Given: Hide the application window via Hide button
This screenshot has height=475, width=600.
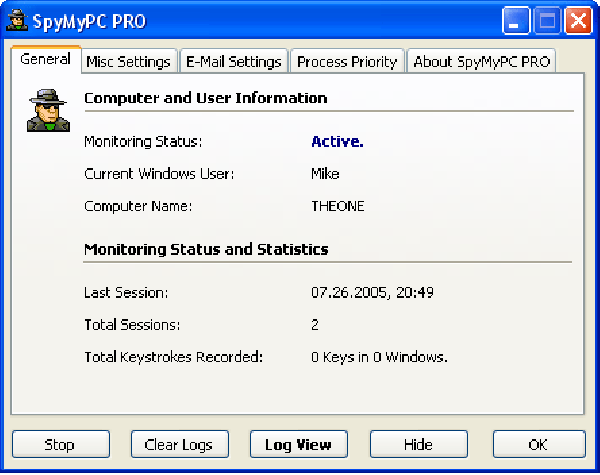Looking at the screenshot, I should point(419,444).
